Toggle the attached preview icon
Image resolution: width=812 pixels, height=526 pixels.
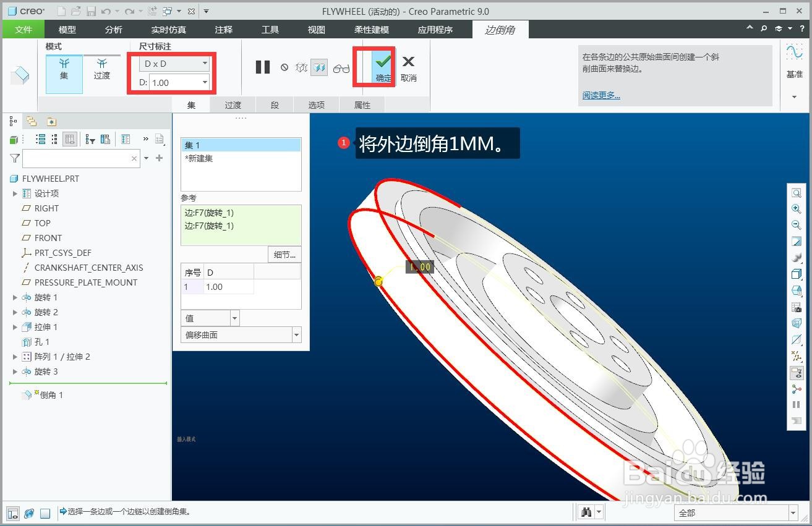(x=319, y=67)
